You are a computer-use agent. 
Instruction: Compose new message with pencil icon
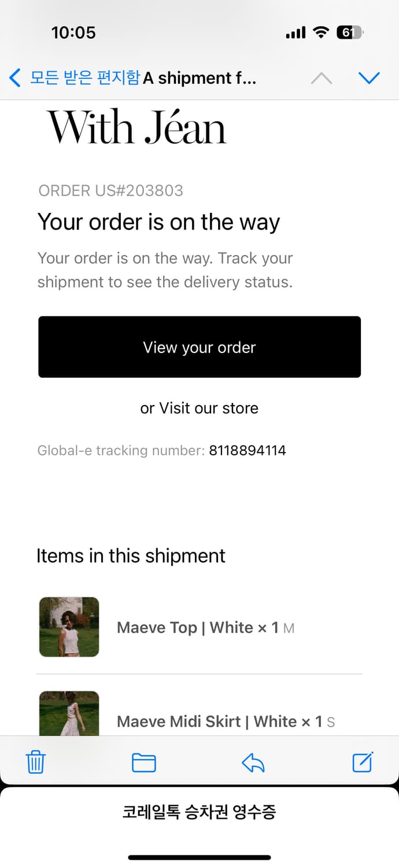point(363,762)
